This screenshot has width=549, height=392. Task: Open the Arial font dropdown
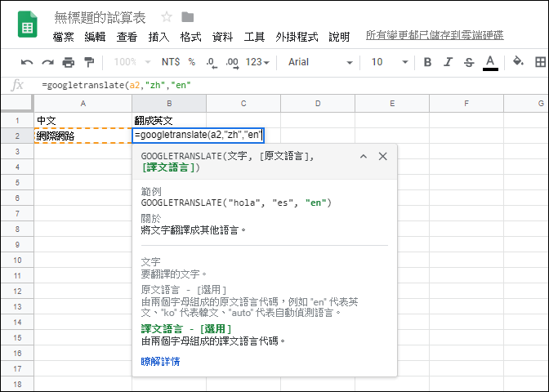pos(320,62)
